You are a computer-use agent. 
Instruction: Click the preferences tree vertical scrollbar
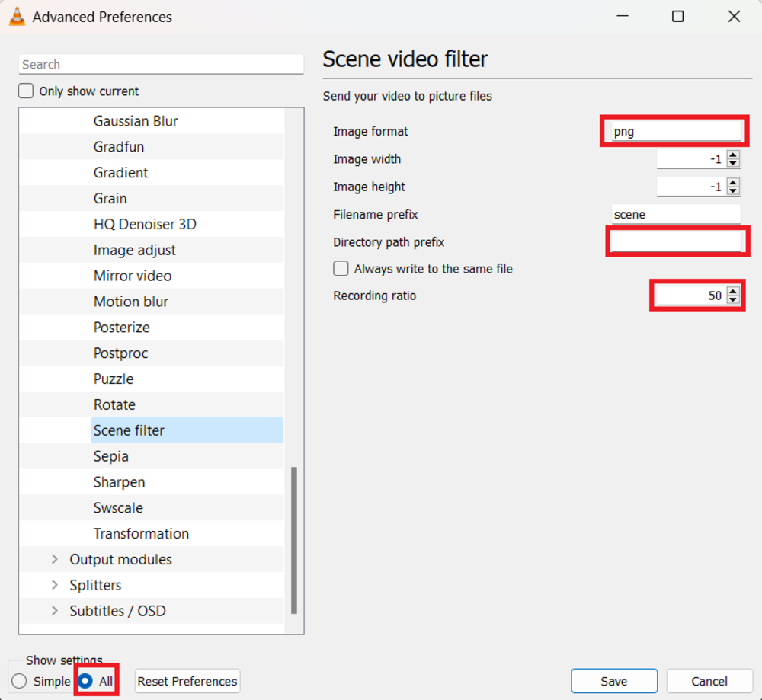(x=294, y=539)
